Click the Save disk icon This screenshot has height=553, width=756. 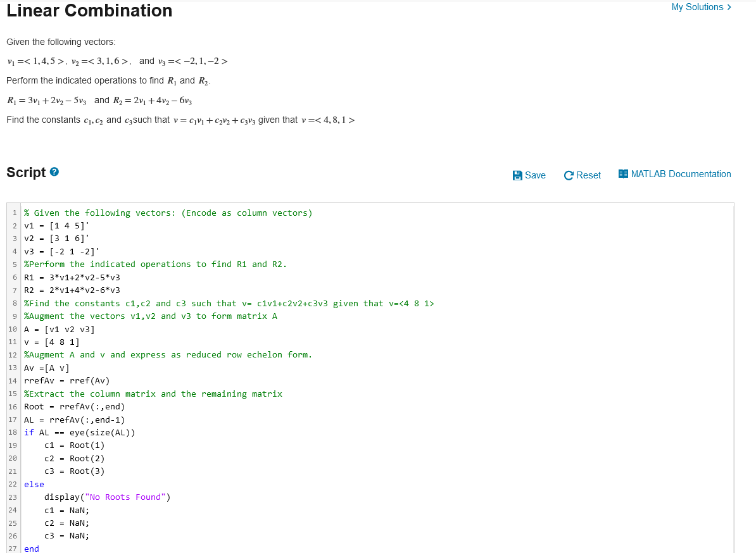point(517,175)
